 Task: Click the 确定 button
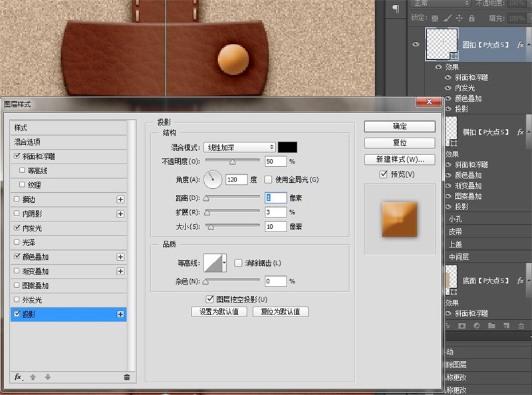(400, 126)
